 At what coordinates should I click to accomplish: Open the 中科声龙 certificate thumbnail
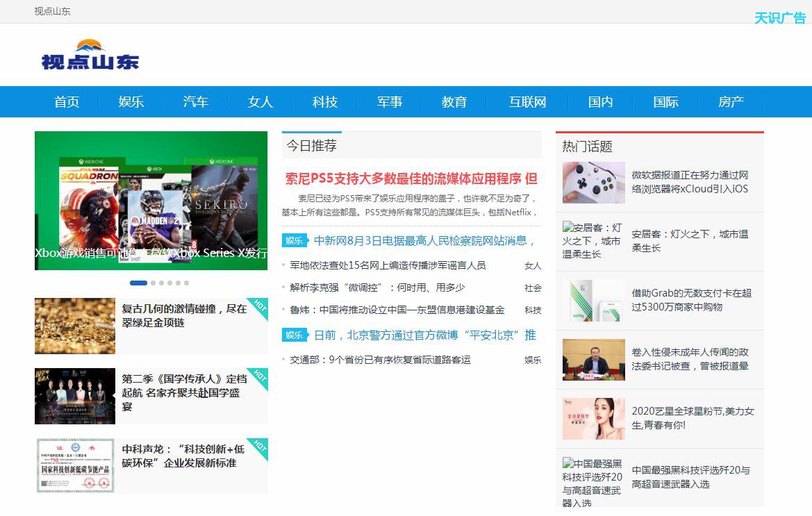click(75, 466)
